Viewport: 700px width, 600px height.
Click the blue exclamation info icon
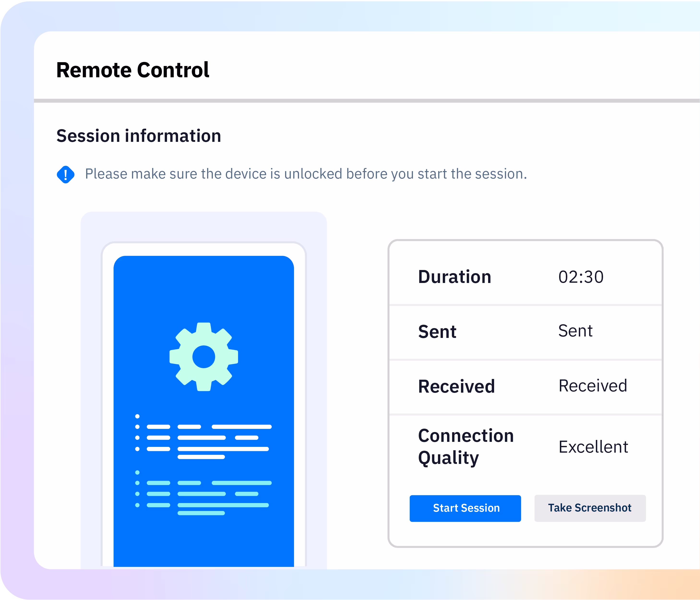tap(66, 174)
